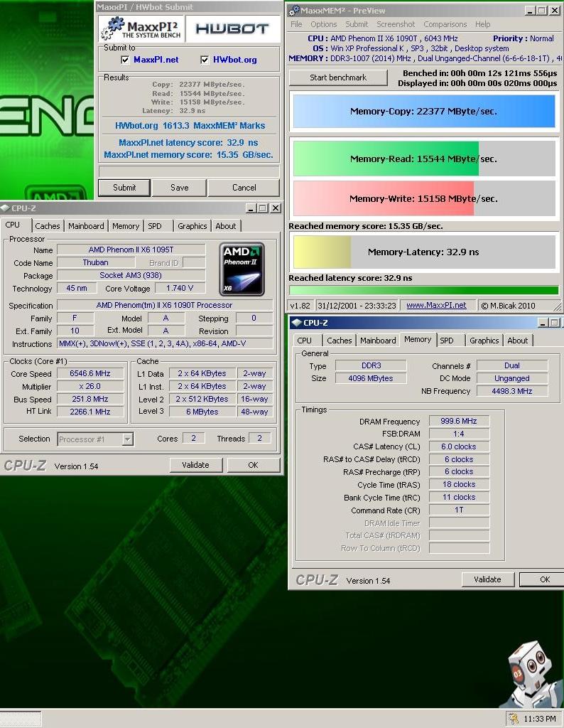The image size is (564, 728).
Task: Click the green benchmark progress bar
Action: pos(423,290)
